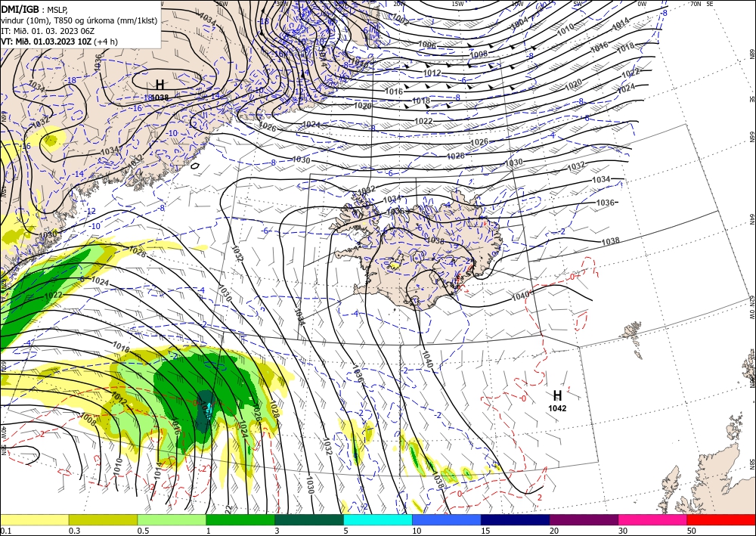
Task: Click the bold 1038 value under Greenland H
Action: (160, 98)
